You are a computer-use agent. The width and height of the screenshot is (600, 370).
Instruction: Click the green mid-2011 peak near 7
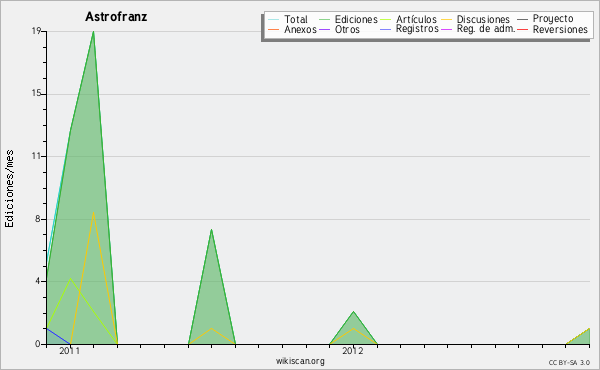211,230
